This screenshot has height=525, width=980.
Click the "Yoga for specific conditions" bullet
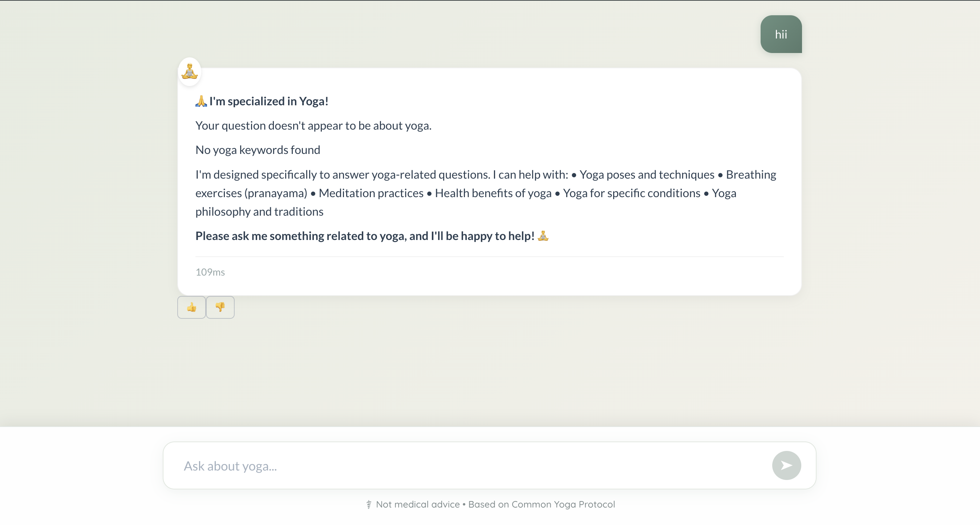point(632,193)
